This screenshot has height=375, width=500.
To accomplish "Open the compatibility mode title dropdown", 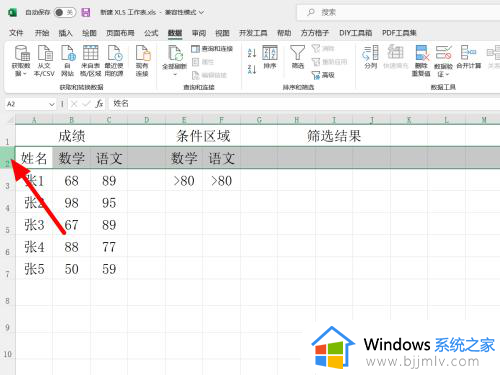I will coord(201,13).
